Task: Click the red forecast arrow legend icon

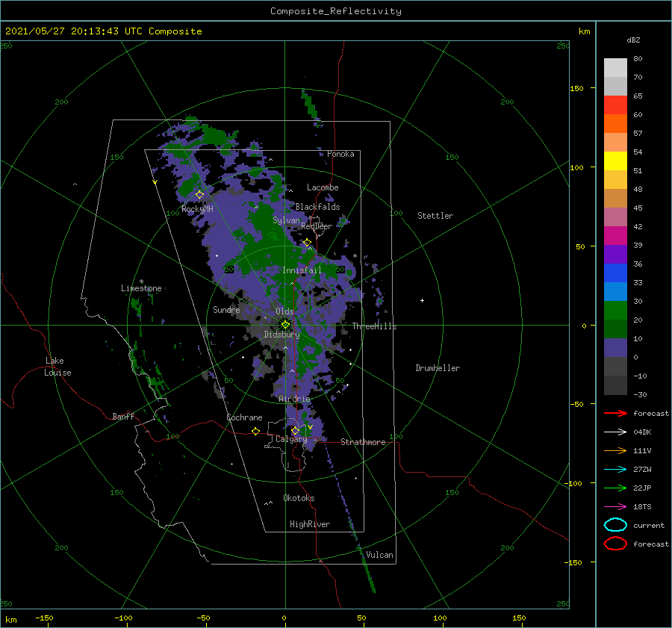Action: [615, 413]
